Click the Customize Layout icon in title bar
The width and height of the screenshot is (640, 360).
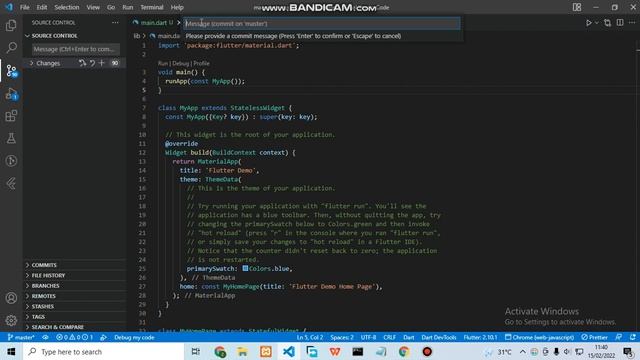coord(577,7)
